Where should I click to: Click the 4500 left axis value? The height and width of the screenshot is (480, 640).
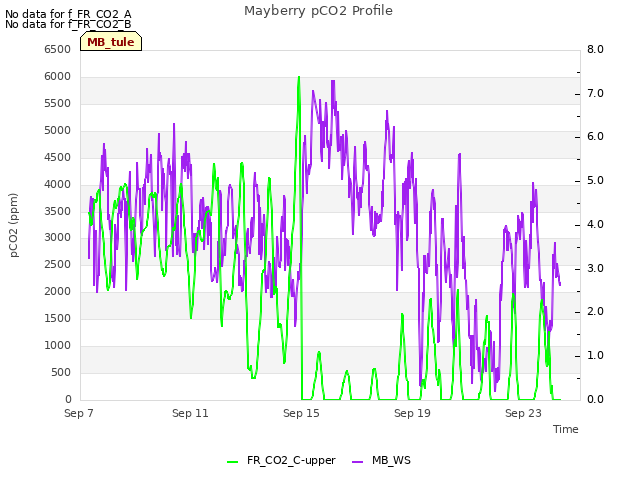58,157
